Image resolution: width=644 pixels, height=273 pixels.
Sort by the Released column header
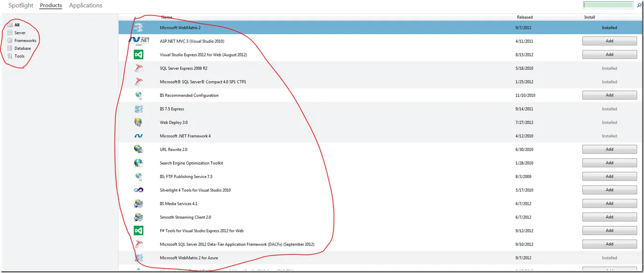(524, 17)
